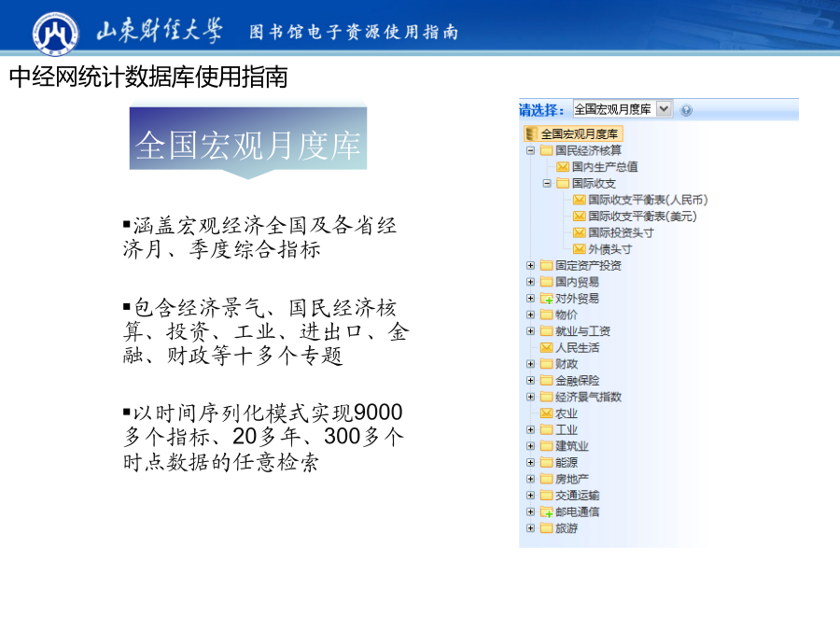
Task: Expand the 邮电通信 folder
Action: (x=530, y=511)
